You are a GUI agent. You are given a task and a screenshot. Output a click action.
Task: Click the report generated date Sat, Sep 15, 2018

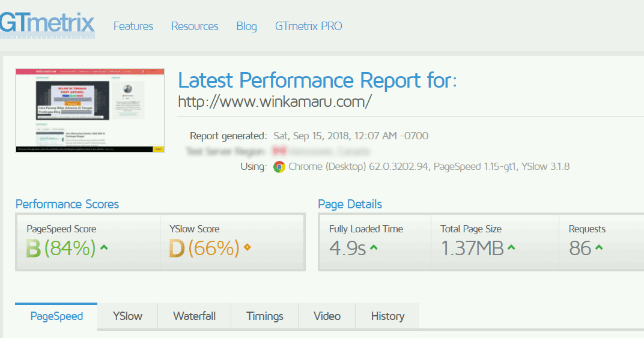tap(351, 136)
